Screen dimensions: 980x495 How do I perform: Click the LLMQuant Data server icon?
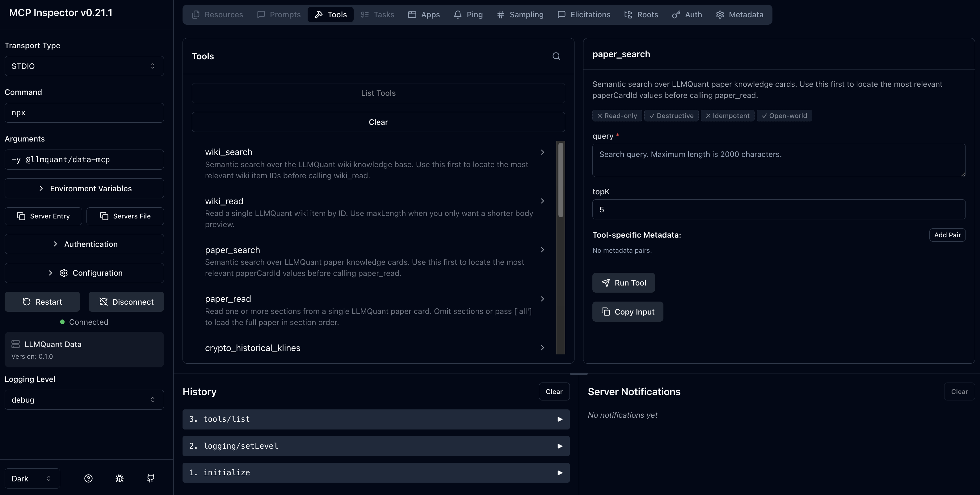(x=16, y=344)
